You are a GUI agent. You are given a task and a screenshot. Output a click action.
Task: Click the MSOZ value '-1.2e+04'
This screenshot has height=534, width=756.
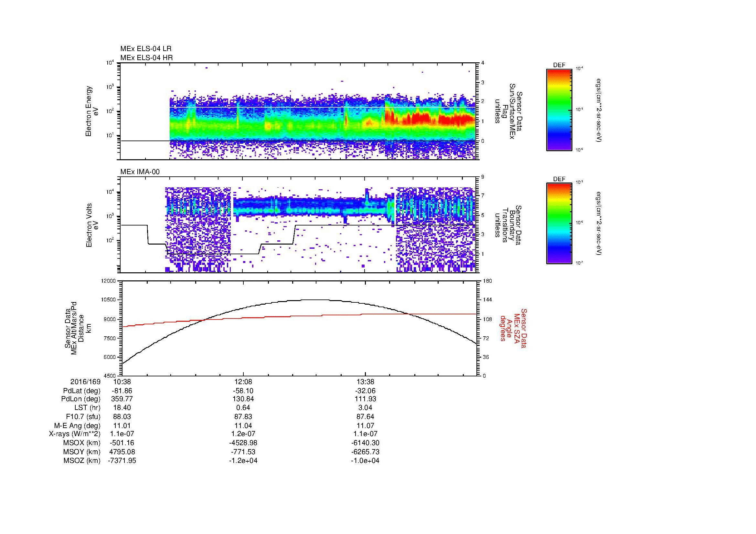tap(243, 461)
